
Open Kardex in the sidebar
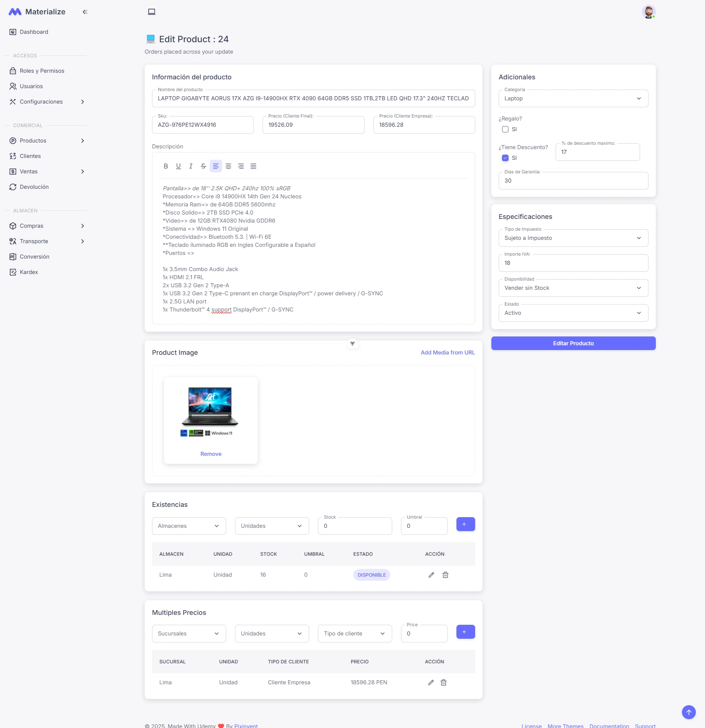(x=29, y=272)
